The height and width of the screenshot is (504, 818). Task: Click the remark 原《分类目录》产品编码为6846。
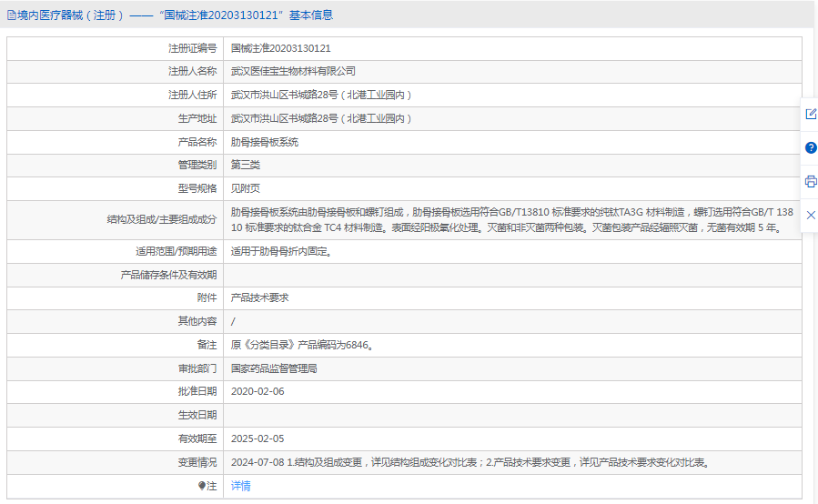coord(302,345)
